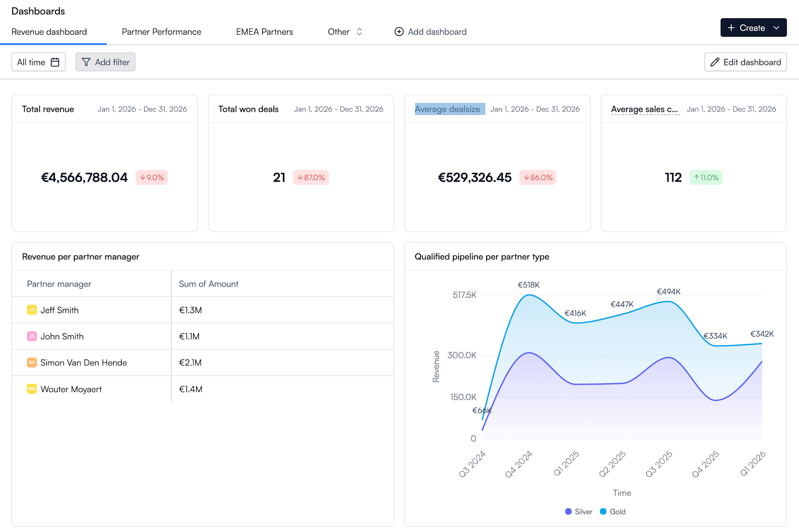The height and width of the screenshot is (532, 799).
Task: Click Jeff Smith's yellow avatar badge
Action: (32, 310)
